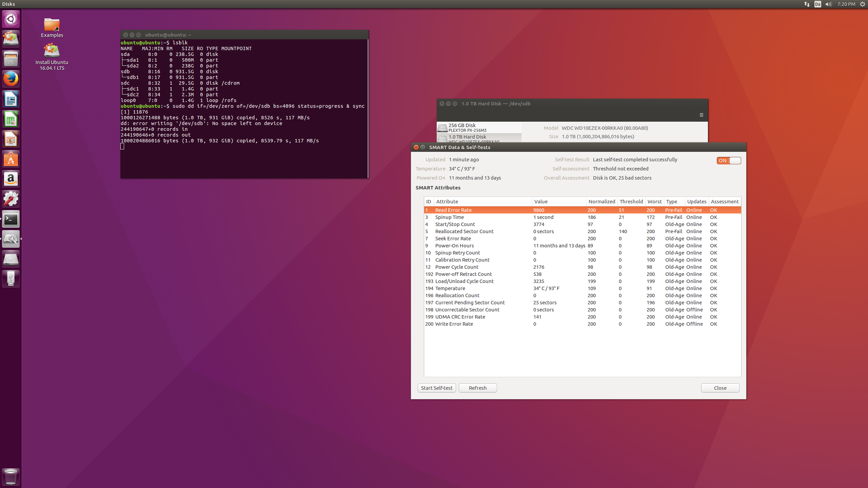Sort attributes by Normalized column header
Screen dimensions: 868x488
(x=601, y=201)
